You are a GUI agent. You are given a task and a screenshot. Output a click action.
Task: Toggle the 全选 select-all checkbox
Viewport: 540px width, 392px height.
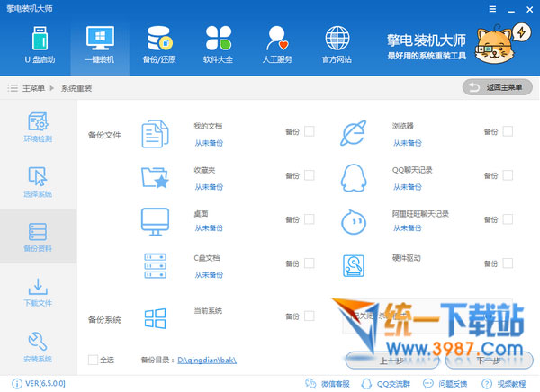[93, 360]
